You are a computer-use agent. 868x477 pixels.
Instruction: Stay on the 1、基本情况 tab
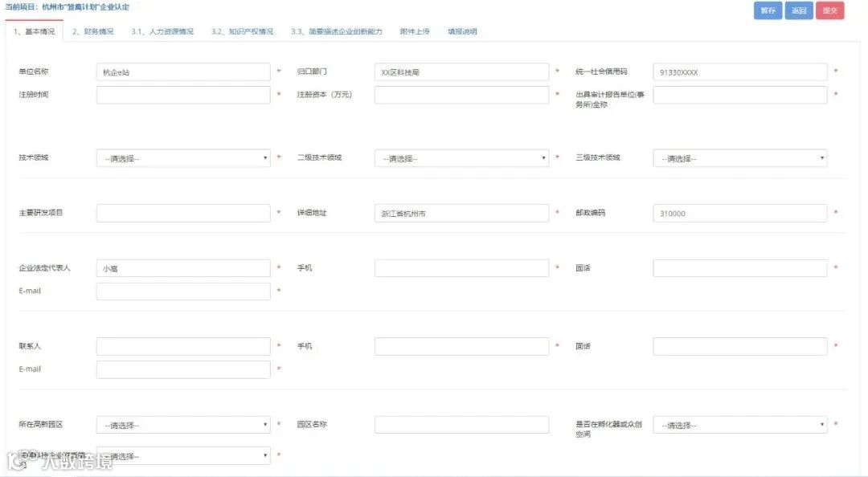(x=35, y=31)
